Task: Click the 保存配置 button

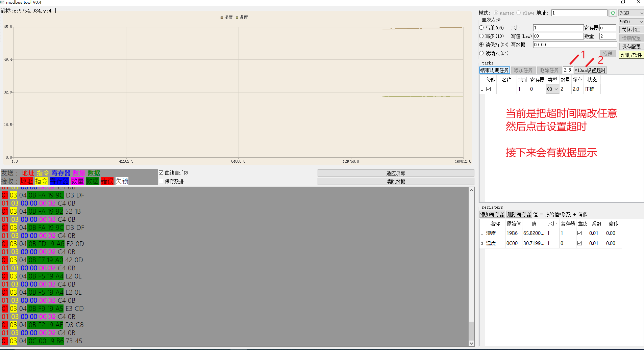Action: 631,46
